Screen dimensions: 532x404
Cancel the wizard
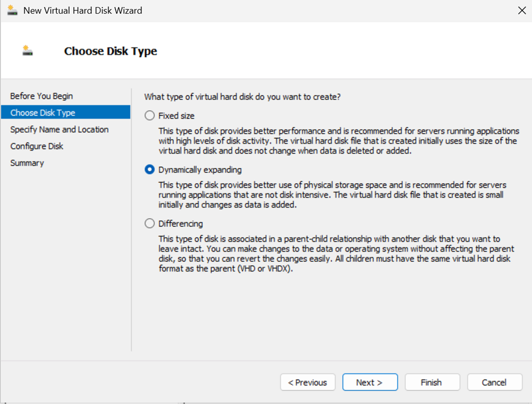point(495,382)
